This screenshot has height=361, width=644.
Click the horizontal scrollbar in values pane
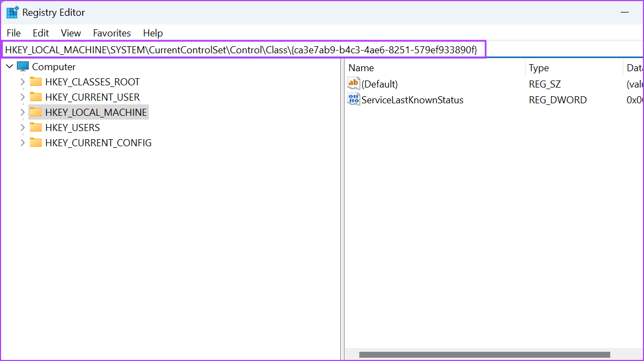[x=485, y=354]
